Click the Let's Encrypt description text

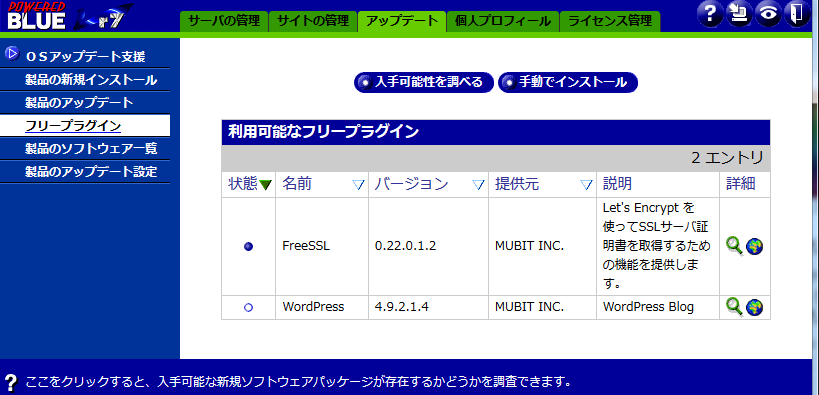(x=656, y=247)
